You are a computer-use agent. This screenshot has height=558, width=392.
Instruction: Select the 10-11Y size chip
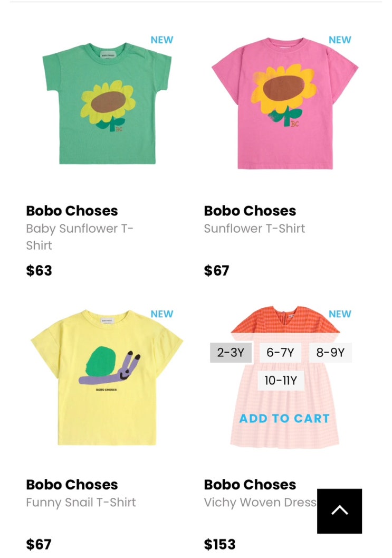pyautogui.click(x=281, y=381)
